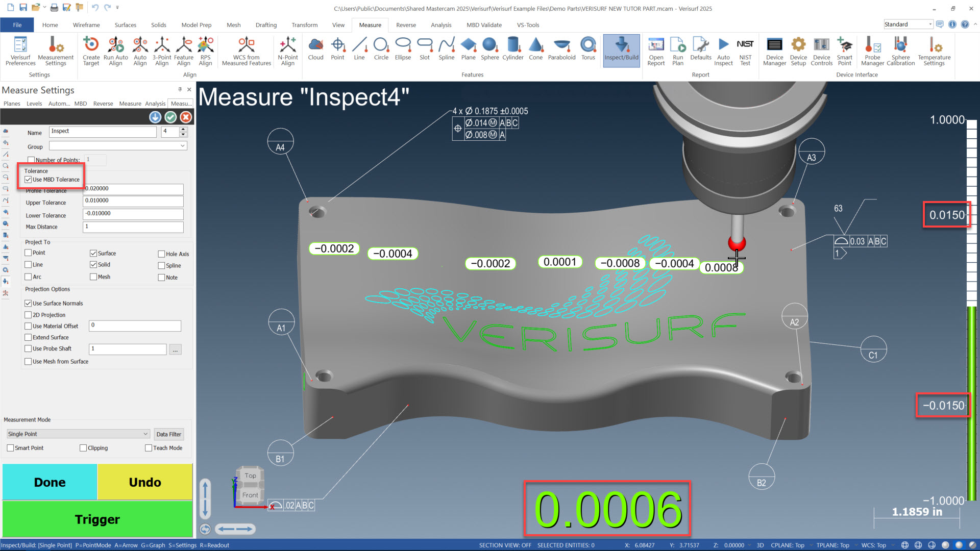
Task: Click the probe shaft browse button
Action: (x=175, y=349)
